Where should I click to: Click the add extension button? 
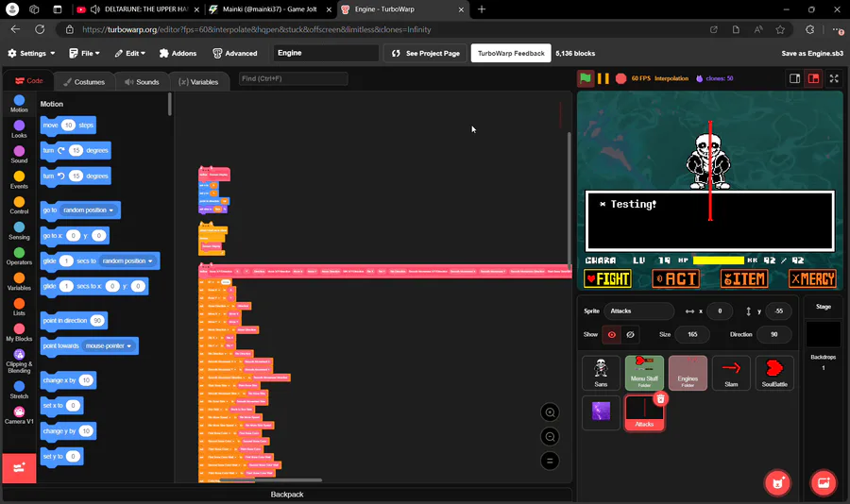tap(19, 468)
